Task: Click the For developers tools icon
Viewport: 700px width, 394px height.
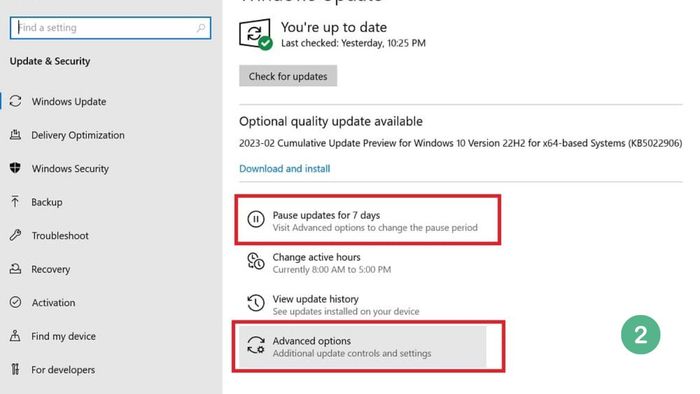Action: [x=15, y=369]
